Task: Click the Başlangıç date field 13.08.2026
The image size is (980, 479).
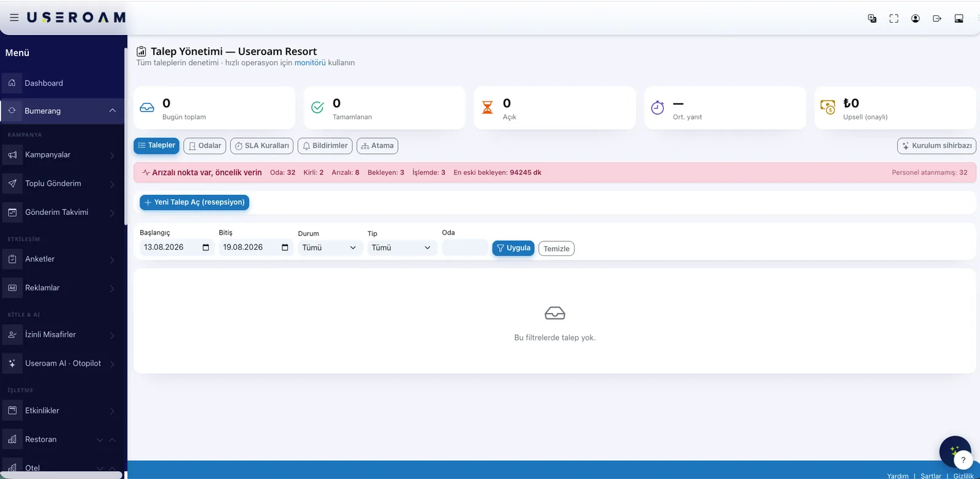Action: (x=176, y=247)
